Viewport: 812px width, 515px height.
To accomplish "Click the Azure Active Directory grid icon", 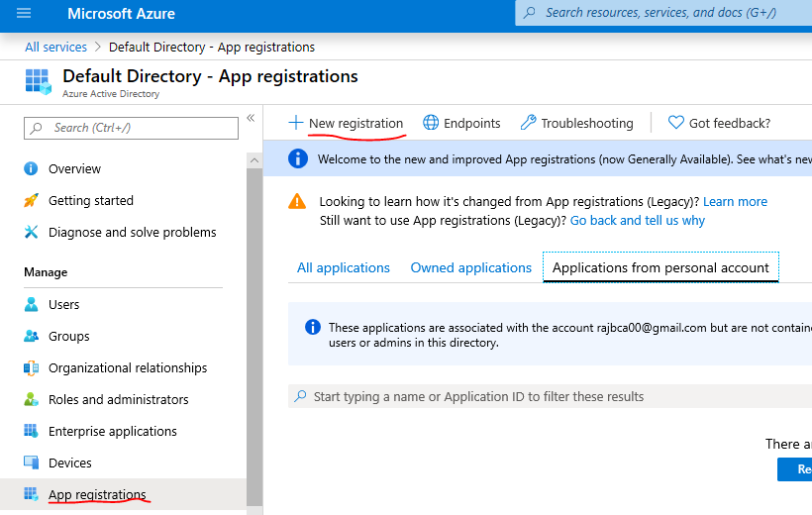I will pyautogui.click(x=39, y=82).
